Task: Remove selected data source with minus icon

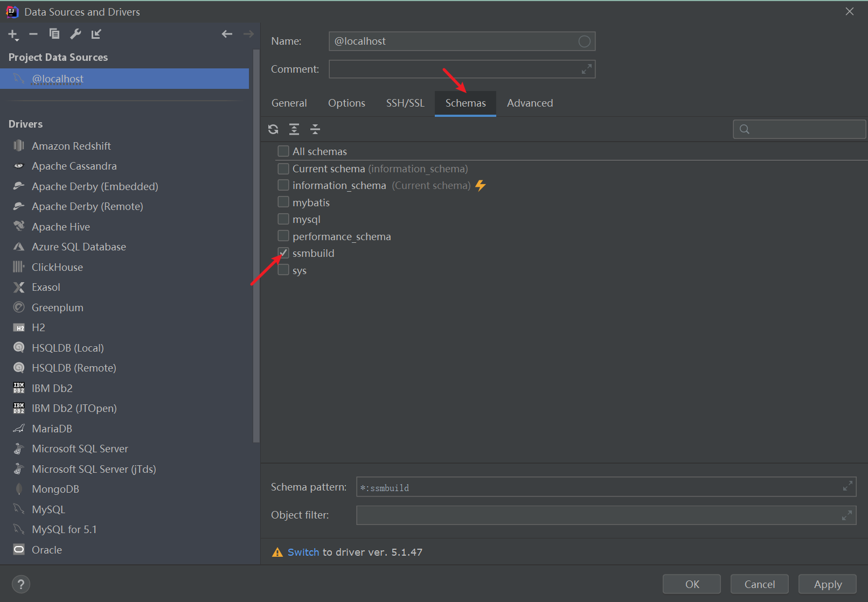Action: click(x=33, y=34)
